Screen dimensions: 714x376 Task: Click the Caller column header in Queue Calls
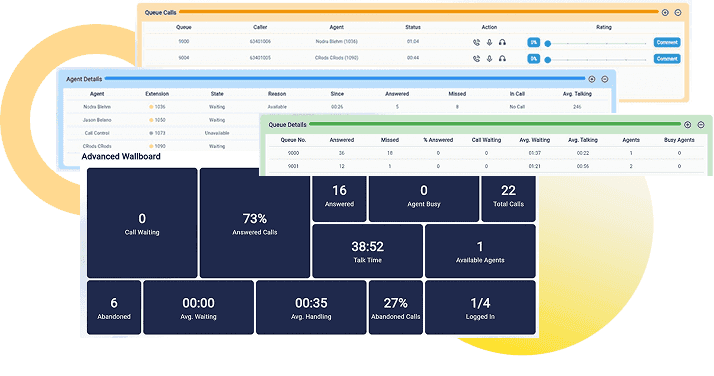tap(260, 27)
